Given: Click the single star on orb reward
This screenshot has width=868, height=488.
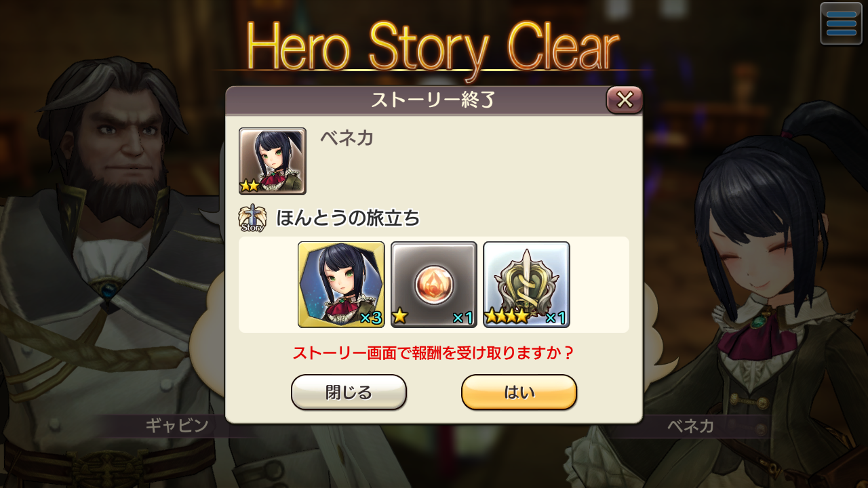Looking at the screenshot, I should pyautogui.click(x=399, y=316).
